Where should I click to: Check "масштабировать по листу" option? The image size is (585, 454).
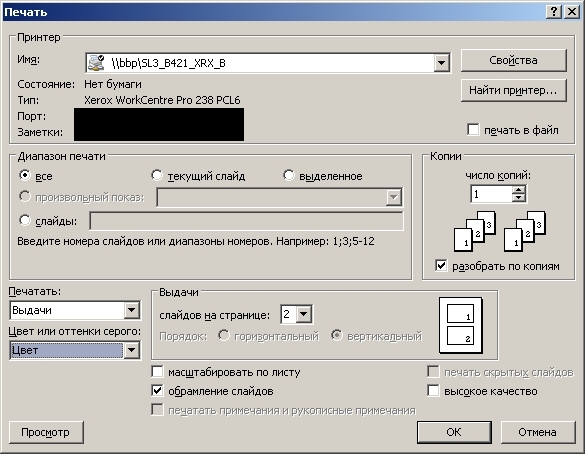point(157,372)
